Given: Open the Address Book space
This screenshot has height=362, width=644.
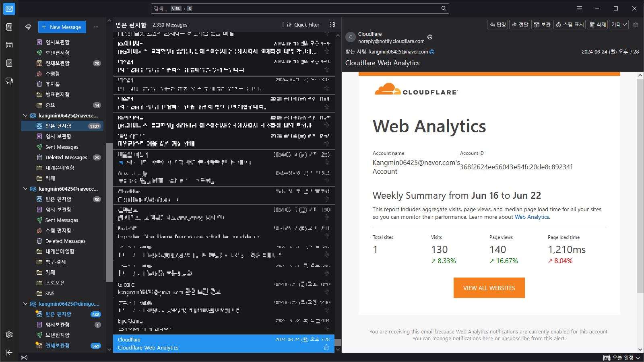Looking at the screenshot, I should (x=9, y=27).
